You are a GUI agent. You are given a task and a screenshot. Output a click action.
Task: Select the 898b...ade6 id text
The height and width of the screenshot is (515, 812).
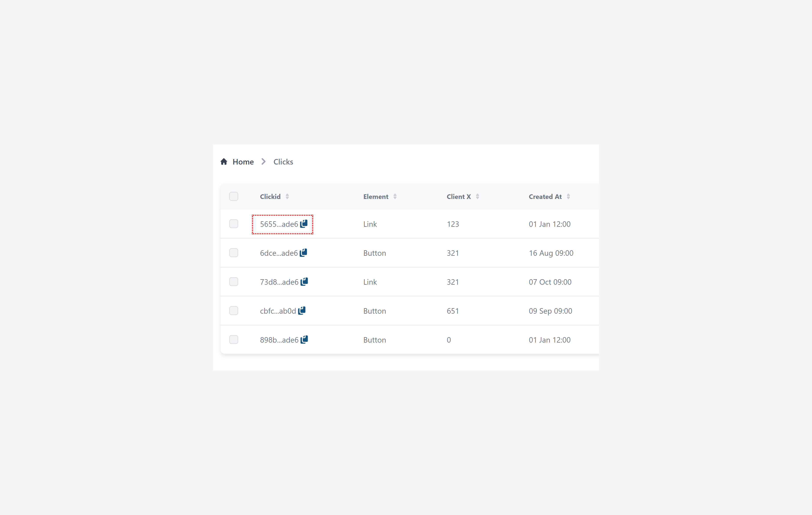279,340
